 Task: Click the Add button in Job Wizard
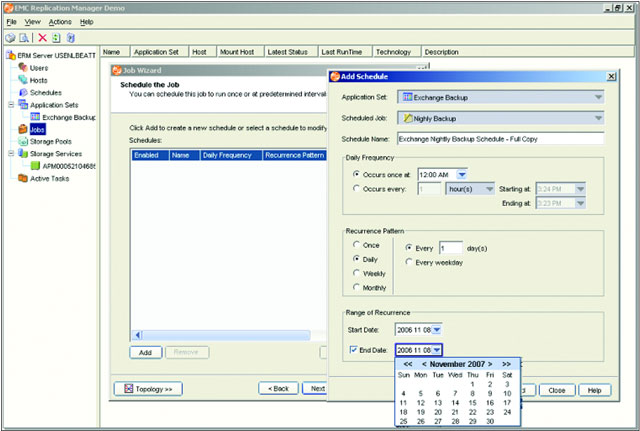[146, 352]
